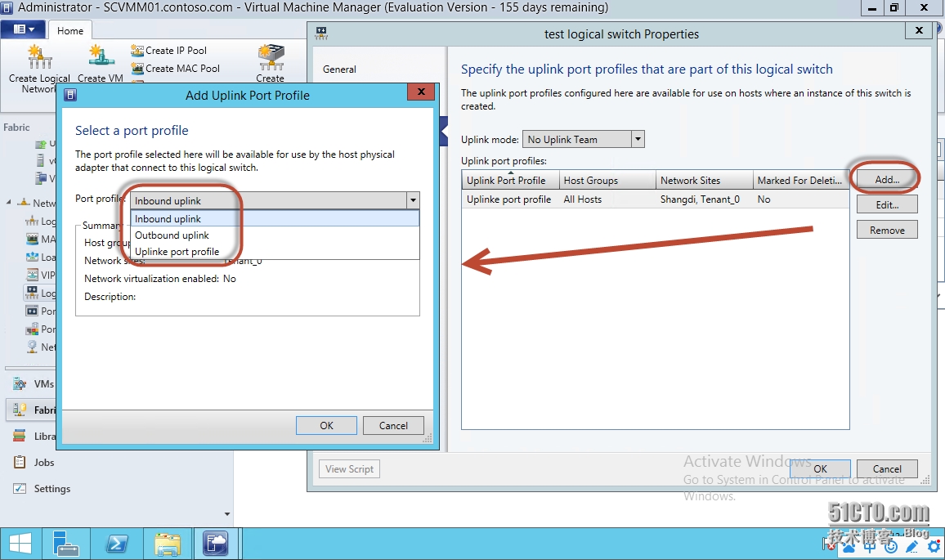The image size is (945, 560).
Task: Click OK in Add Uplink Port Profile
Action: 326,426
